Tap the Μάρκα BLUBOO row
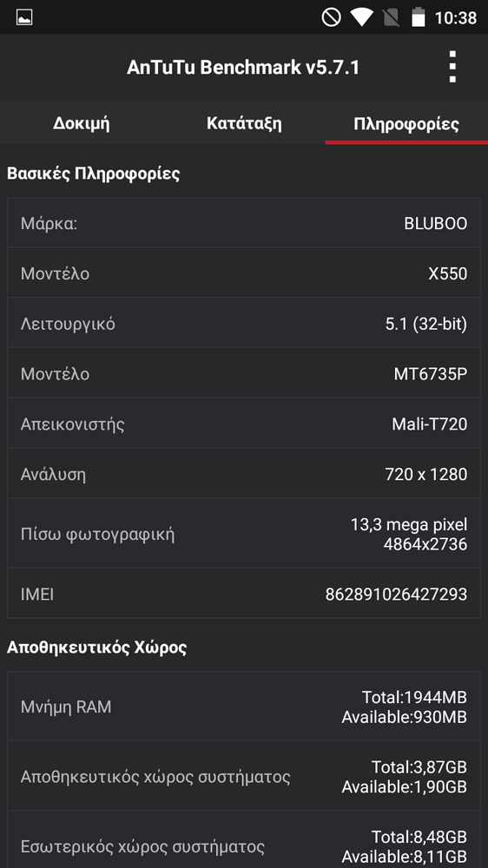Screen dimensions: 488x868 (244, 222)
